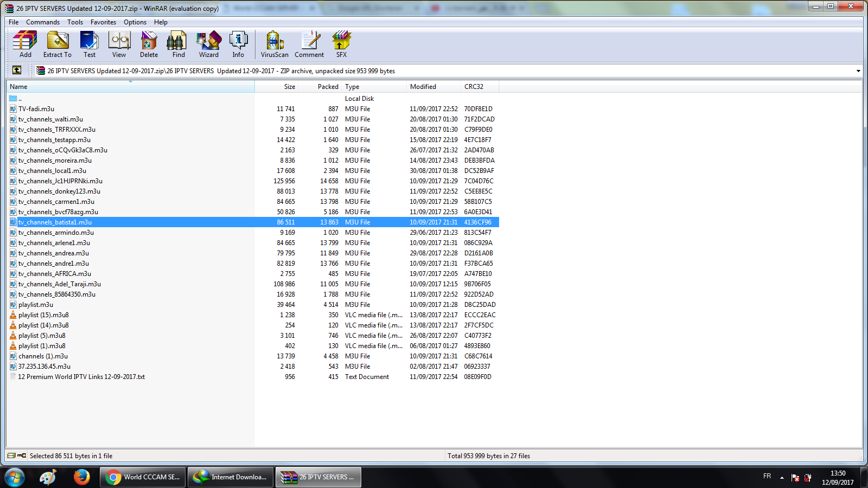Screen dimensions: 868x488
Task: Select tv_channels_AFRICA.m3u file
Action: [55, 274]
